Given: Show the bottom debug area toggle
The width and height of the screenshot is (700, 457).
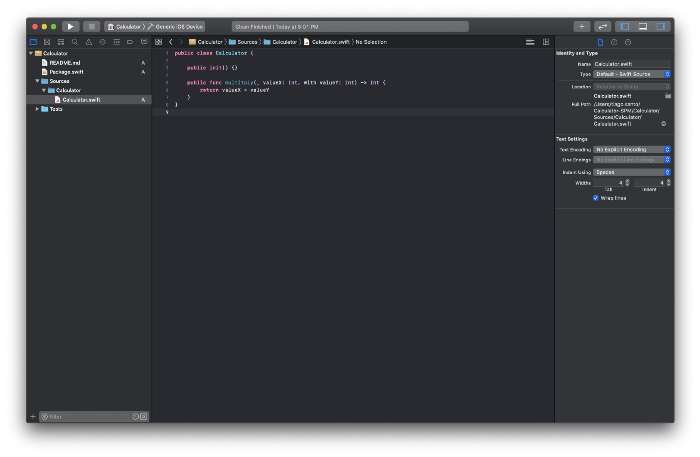Looking at the screenshot, I should [x=642, y=26].
